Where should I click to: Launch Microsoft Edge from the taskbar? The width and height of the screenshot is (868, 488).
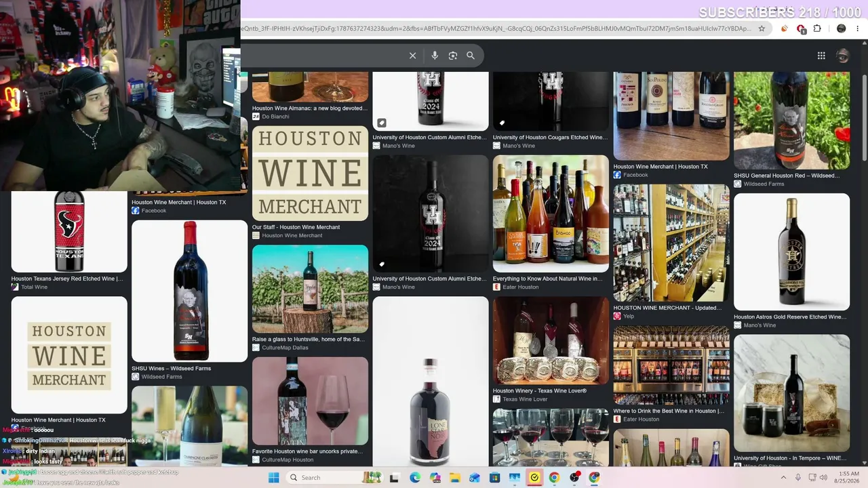click(415, 478)
